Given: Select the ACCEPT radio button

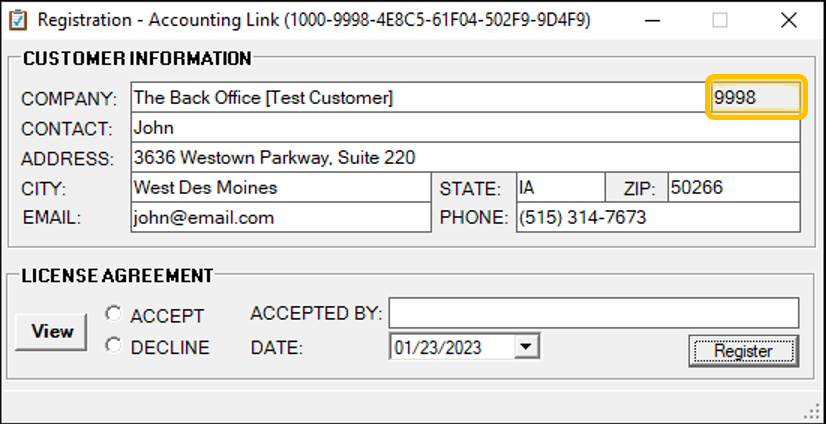Looking at the screenshot, I should pyautogui.click(x=114, y=315).
